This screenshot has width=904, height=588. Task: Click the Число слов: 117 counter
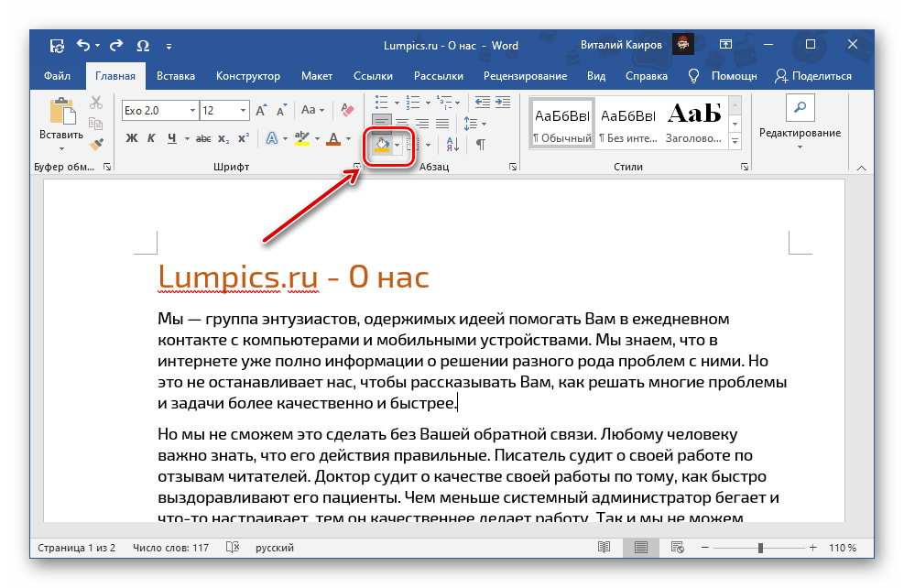pyautogui.click(x=170, y=548)
